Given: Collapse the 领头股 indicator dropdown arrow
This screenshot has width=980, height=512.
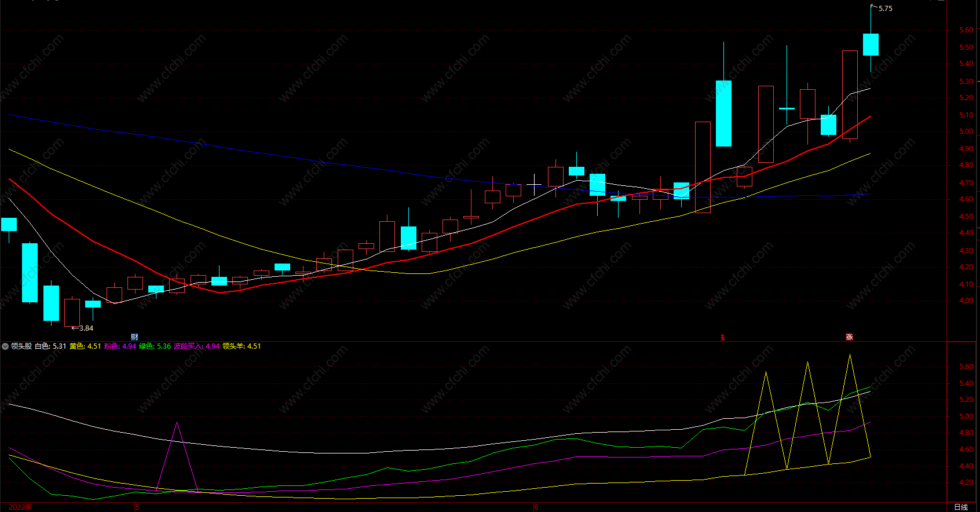Looking at the screenshot, I should click(5, 346).
